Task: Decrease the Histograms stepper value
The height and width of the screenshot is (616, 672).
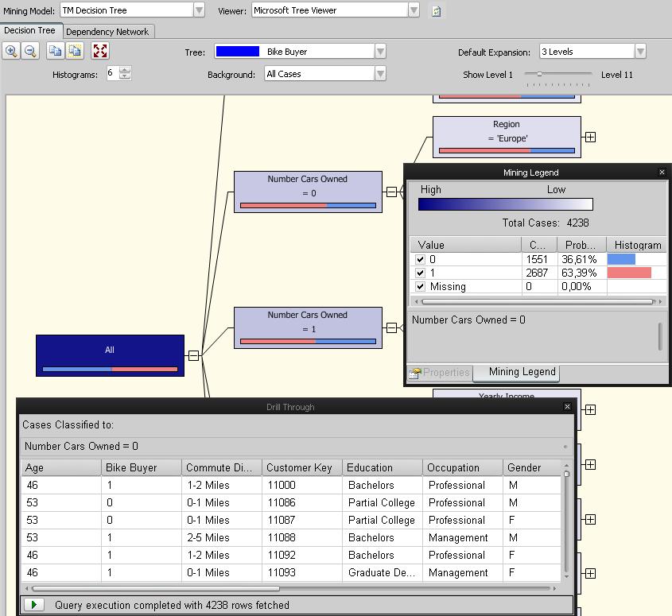Action: click(x=125, y=76)
